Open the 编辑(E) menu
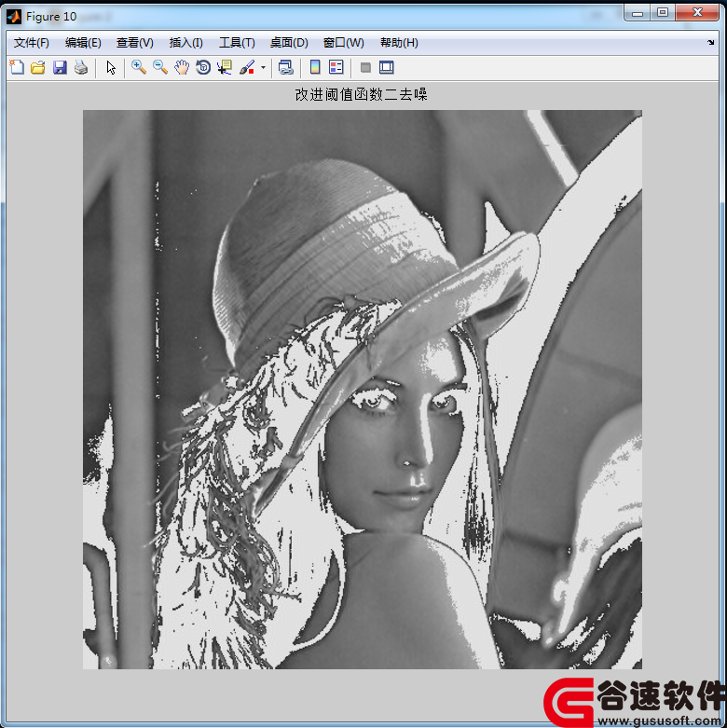 [83, 43]
